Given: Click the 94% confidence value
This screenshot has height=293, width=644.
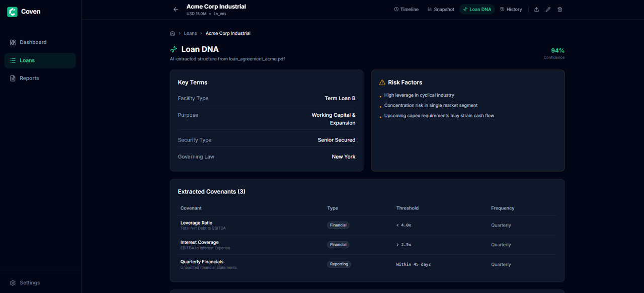Looking at the screenshot, I should point(557,51).
